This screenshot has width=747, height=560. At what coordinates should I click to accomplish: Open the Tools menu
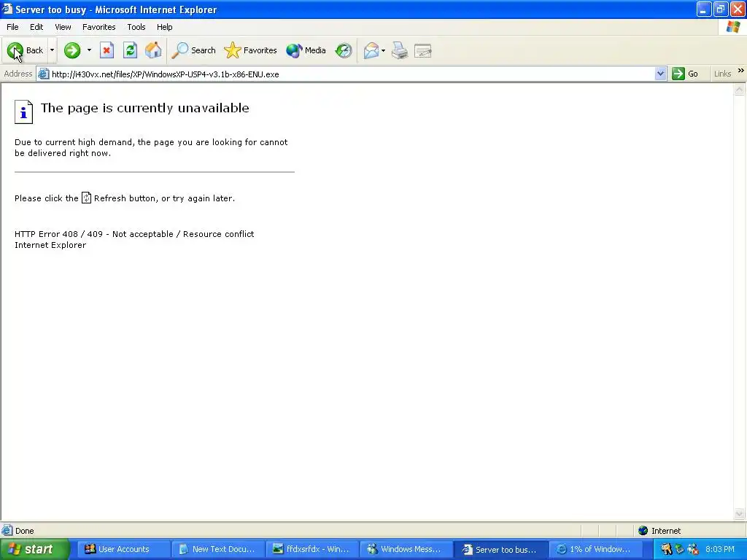click(x=136, y=27)
